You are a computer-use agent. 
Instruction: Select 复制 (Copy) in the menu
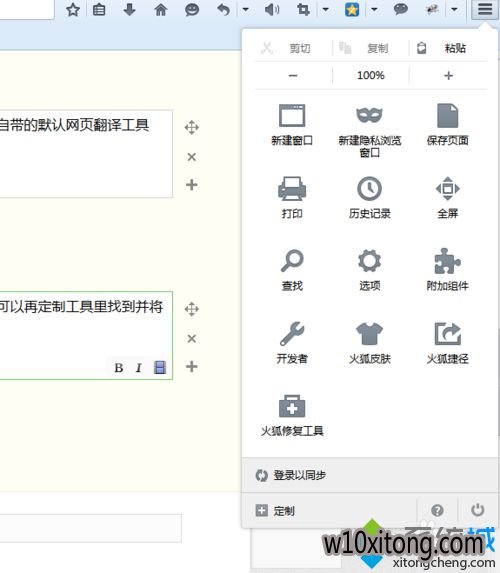(371, 48)
